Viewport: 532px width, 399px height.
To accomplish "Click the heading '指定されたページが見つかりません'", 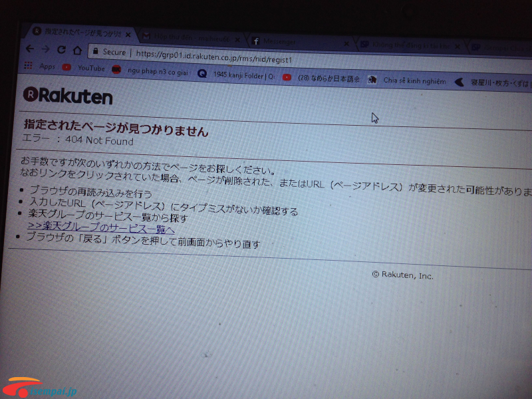I will [x=116, y=128].
